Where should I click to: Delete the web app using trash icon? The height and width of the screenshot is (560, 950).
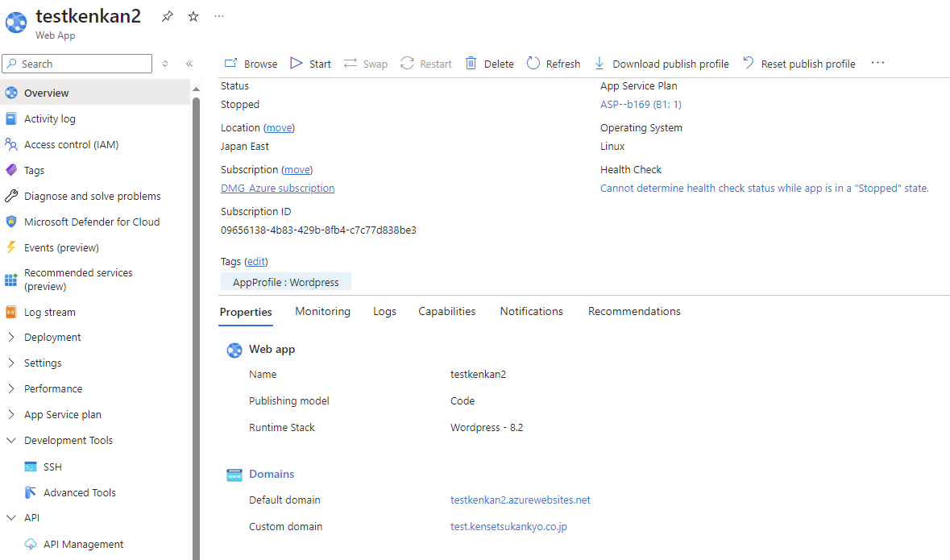point(471,63)
